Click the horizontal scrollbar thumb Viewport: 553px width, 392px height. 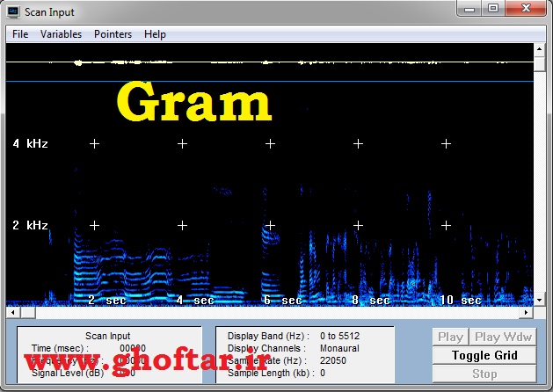tap(27, 312)
